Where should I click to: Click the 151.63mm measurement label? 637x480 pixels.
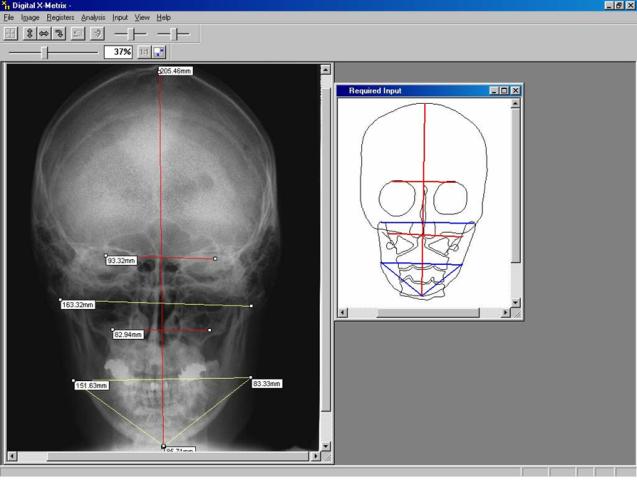91,385
